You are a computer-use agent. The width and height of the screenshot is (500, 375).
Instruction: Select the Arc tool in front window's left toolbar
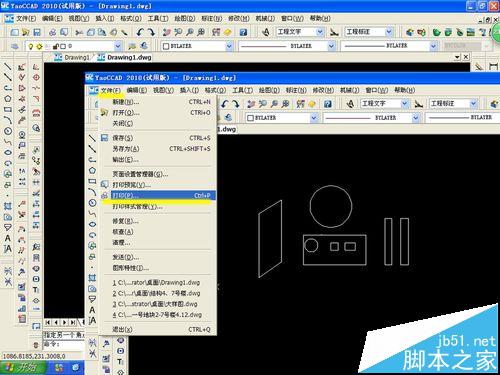tap(92, 192)
